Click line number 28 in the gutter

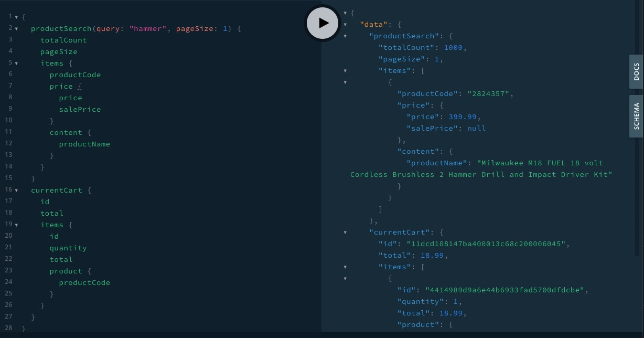(x=8, y=329)
